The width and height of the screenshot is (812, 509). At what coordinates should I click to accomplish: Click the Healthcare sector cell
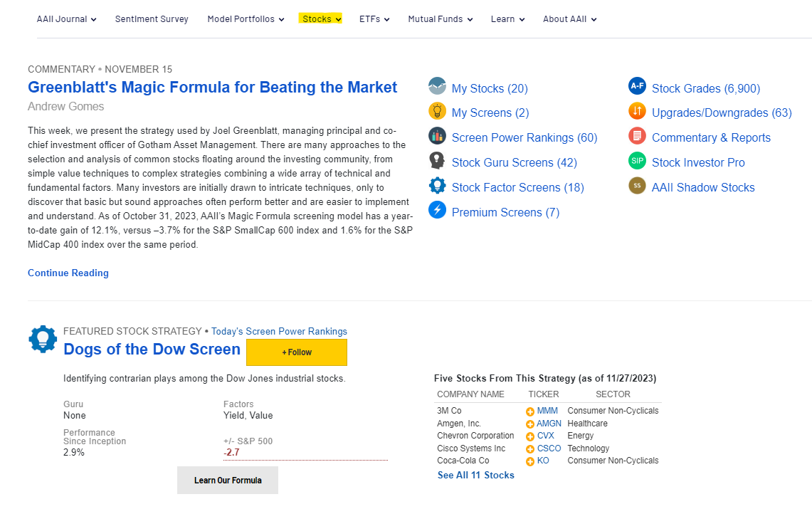pos(588,423)
